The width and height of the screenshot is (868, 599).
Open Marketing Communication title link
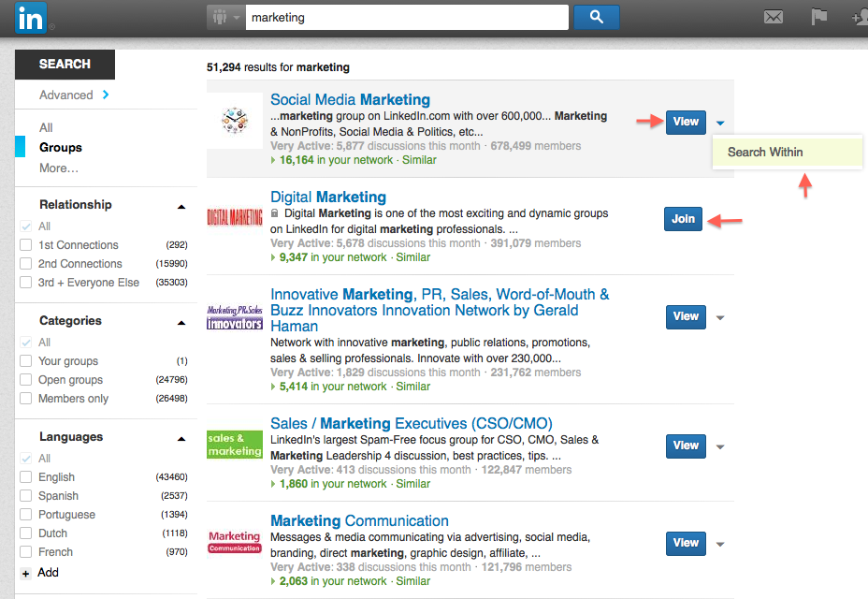coord(359,521)
